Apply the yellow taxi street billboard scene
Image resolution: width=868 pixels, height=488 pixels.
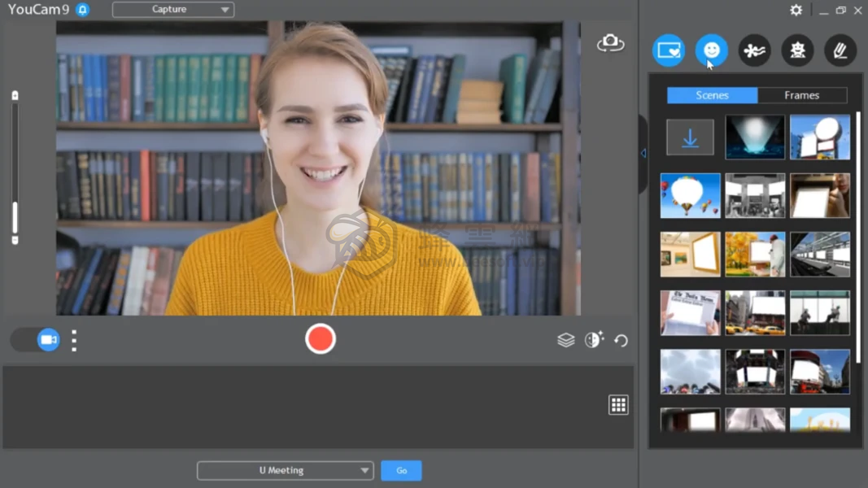(755, 313)
